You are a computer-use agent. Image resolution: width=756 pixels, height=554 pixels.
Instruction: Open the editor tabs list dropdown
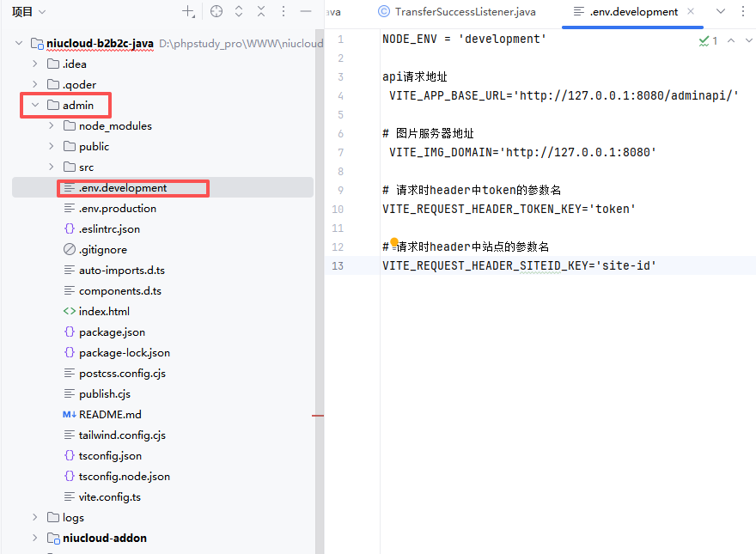point(721,11)
